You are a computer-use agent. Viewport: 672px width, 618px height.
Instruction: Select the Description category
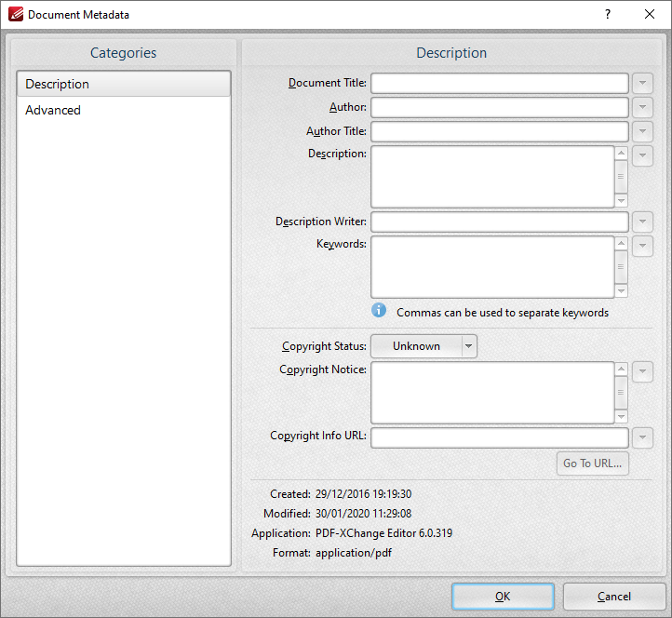click(124, 84)
